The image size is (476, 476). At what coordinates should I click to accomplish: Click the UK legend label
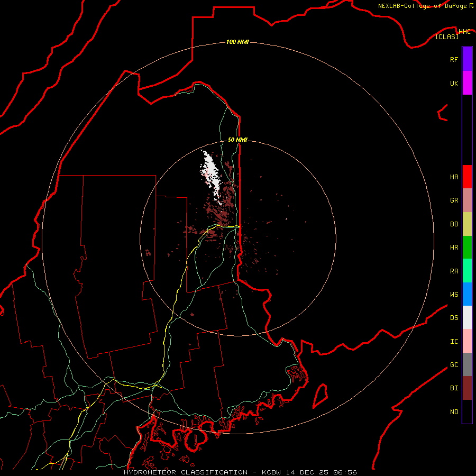click(x=454, y=83)
